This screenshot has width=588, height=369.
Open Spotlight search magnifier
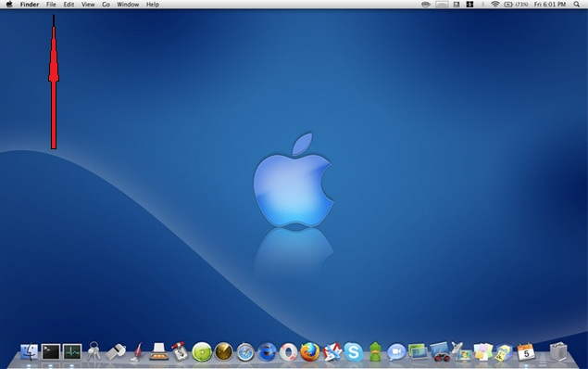(x=577, y=5)
